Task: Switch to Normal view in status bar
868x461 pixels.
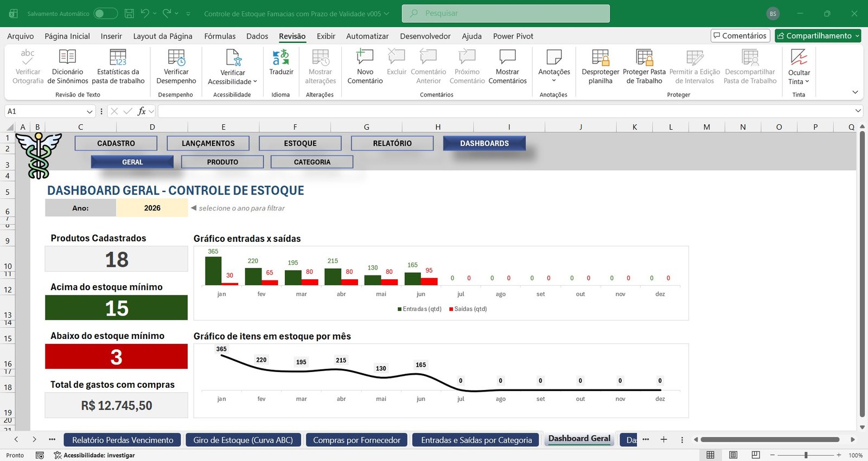Action: (710, 455)
